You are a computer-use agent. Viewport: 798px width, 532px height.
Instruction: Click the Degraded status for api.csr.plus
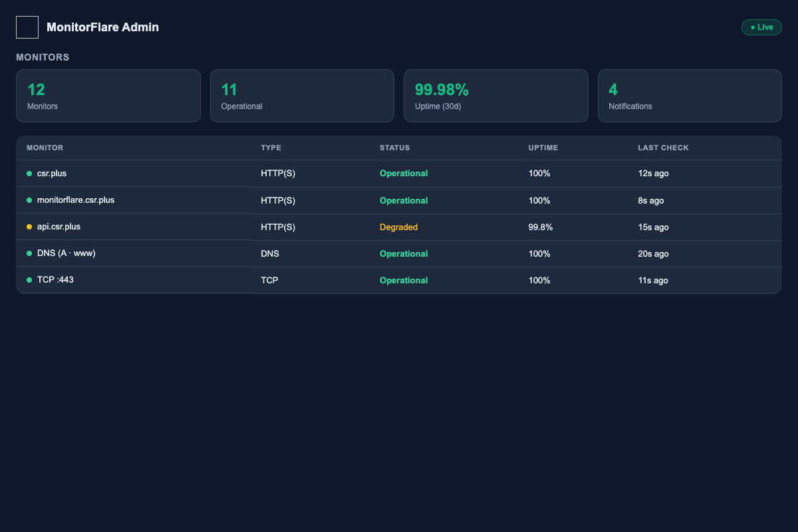tap(398, 227)
